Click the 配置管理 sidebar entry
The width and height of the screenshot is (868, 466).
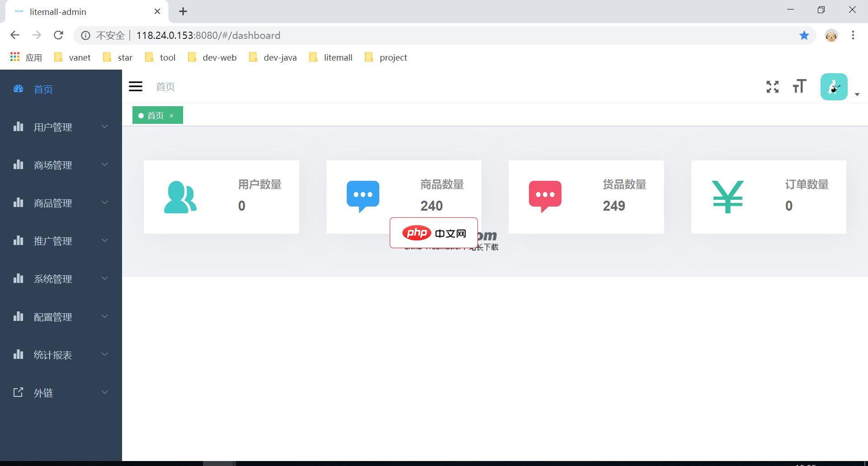coord(52,317)
